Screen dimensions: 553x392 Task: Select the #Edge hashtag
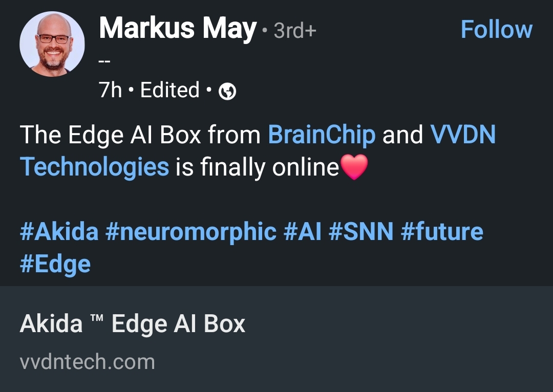55,264
